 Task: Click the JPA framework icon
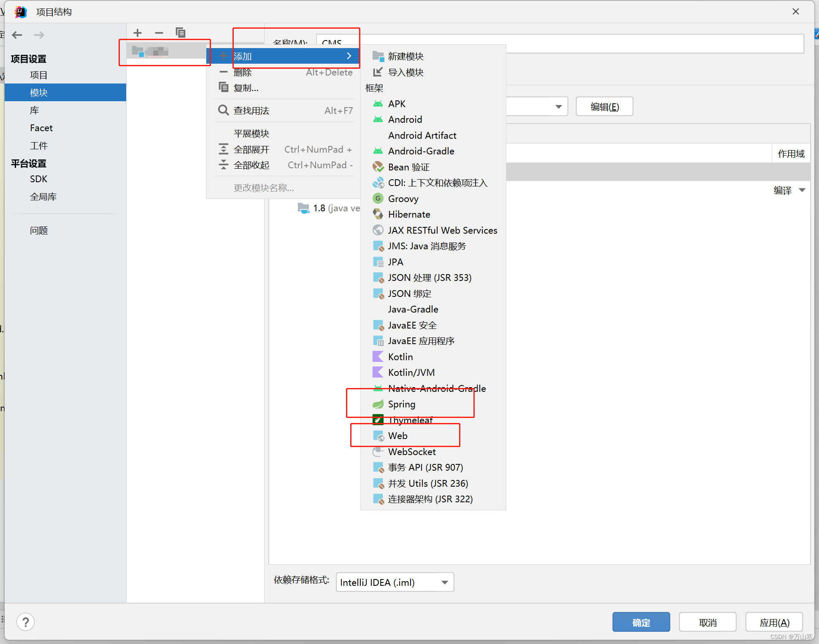point(377,262)
